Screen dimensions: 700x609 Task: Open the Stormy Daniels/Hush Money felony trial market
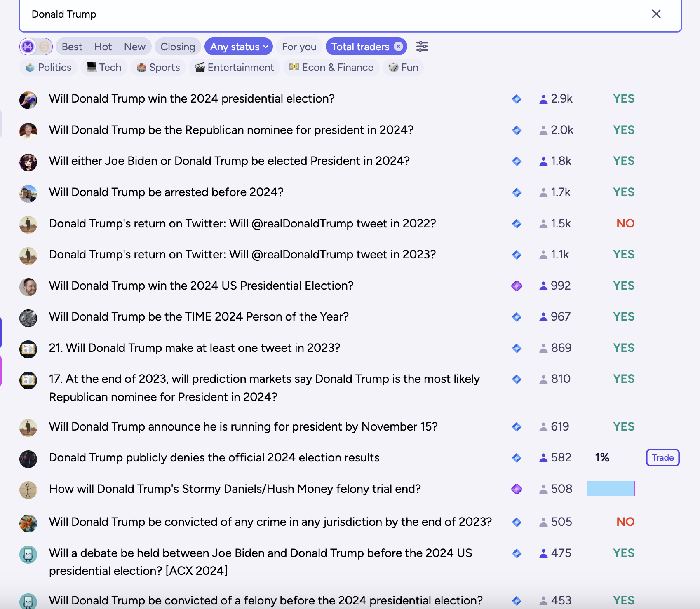235,489
